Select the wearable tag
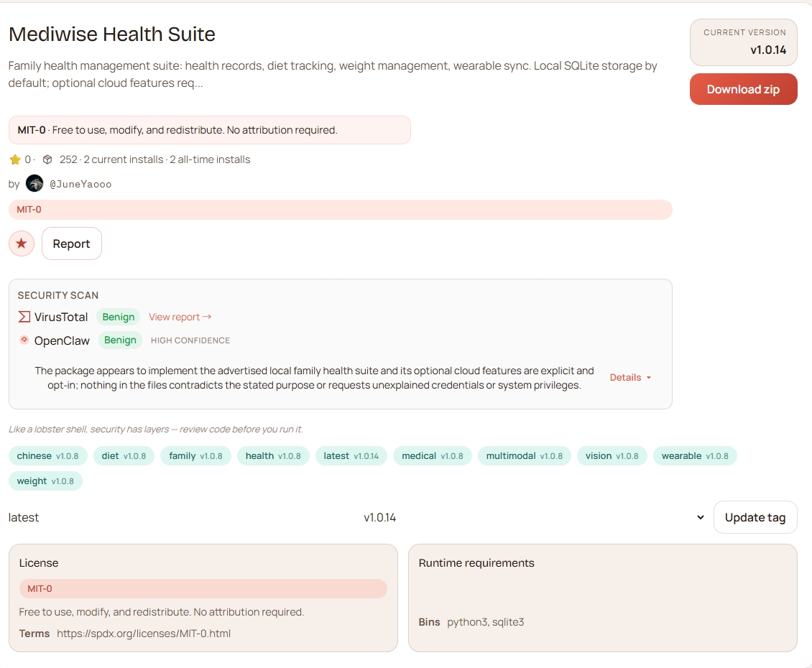The width and height of the screenshot is (812, 668). (694, 455)
